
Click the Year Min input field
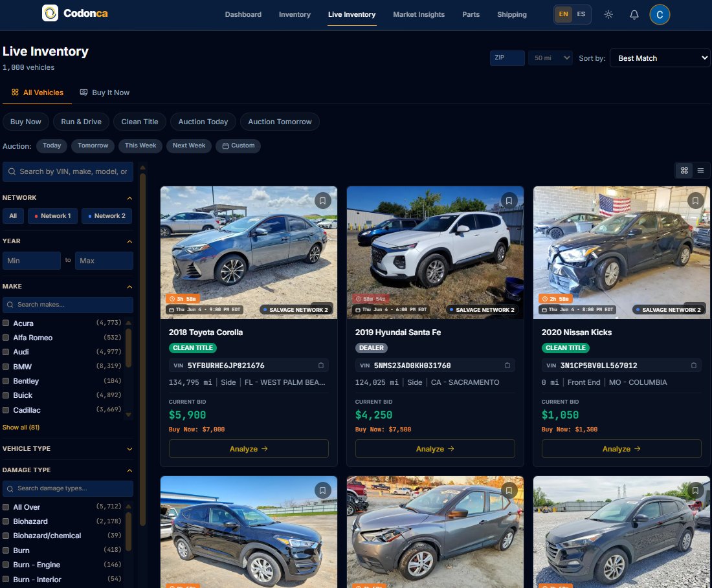31,261
